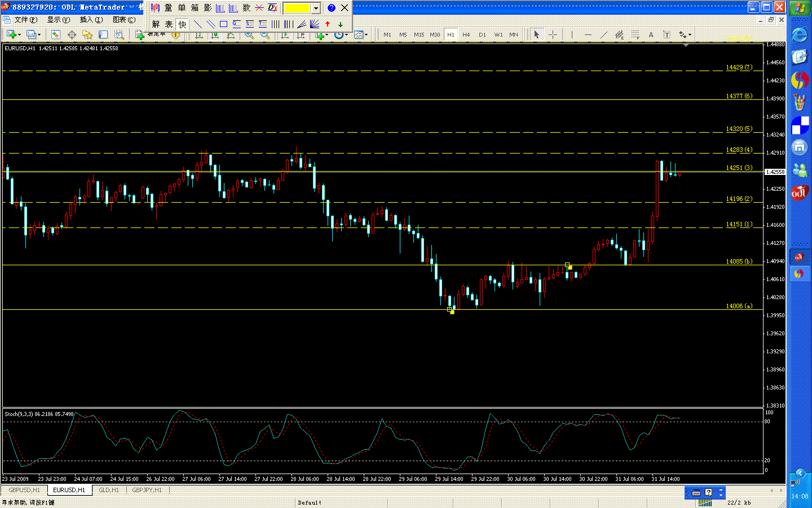Click the 14429 (7) level label
Viewport: 812px width, 508px height.
click(739, 67)
